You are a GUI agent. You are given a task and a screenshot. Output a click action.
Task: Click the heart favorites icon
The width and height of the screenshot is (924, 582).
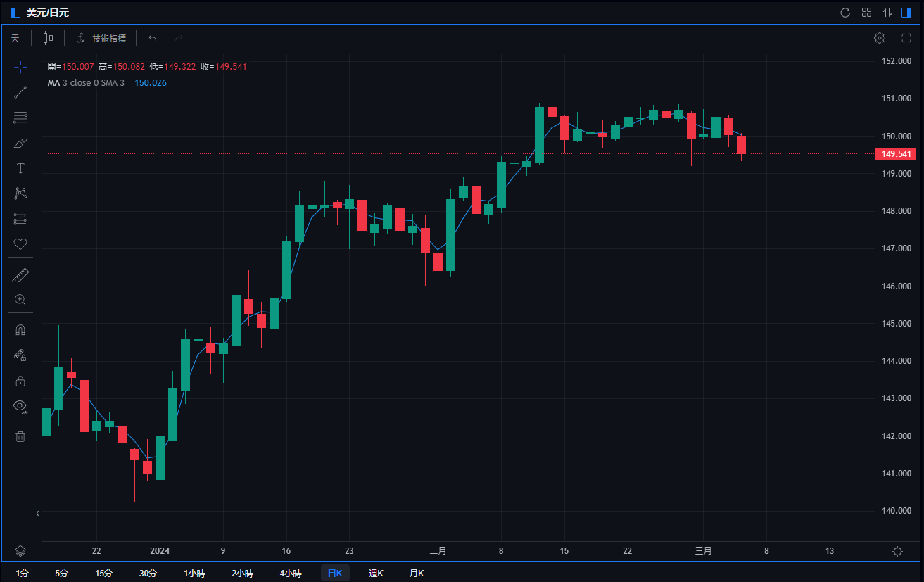click(20, 244)
